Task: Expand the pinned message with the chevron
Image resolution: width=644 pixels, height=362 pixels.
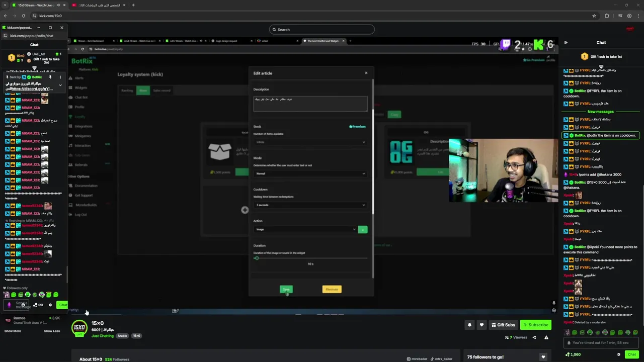Action: pos(60,85)
